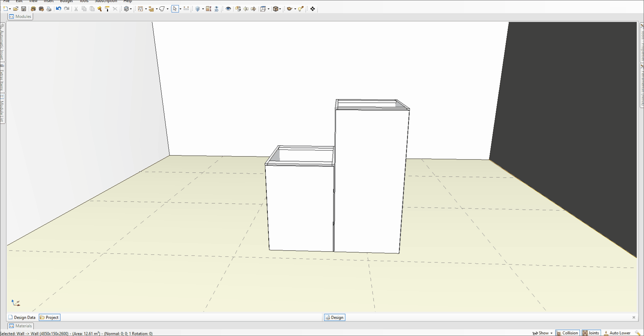
Task: Click the Delete X icon
Action: click(115, 9)
